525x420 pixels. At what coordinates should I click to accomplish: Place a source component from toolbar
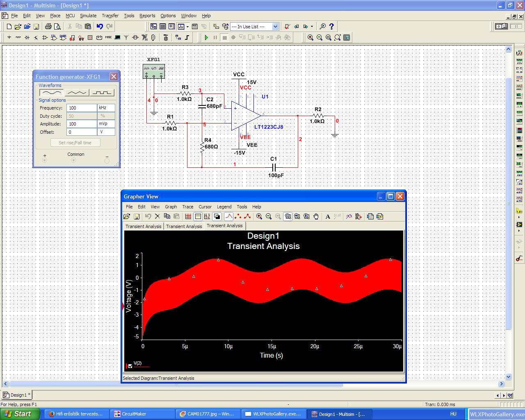(9, 37)
